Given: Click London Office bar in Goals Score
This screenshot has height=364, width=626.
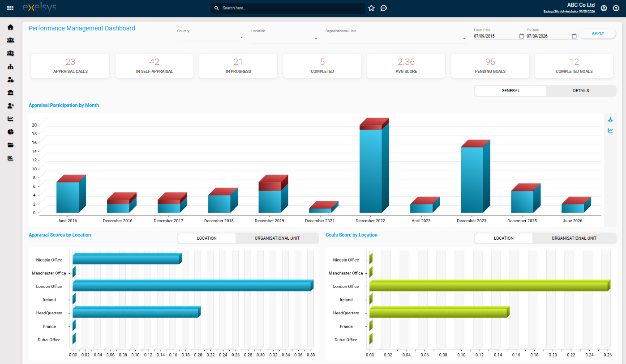Looking at the screenshot, I should [x=489, y=286].
